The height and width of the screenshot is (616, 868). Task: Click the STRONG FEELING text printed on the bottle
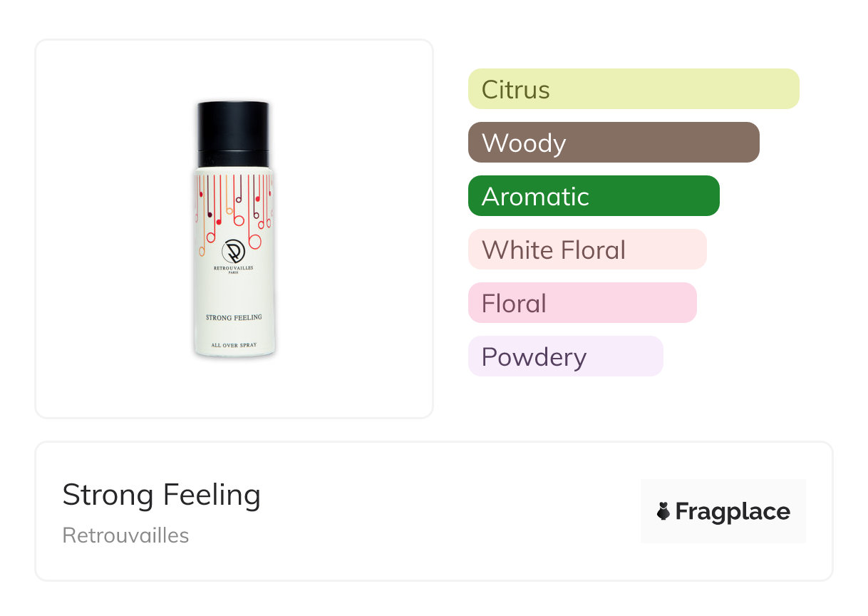(x=234, y=317)
